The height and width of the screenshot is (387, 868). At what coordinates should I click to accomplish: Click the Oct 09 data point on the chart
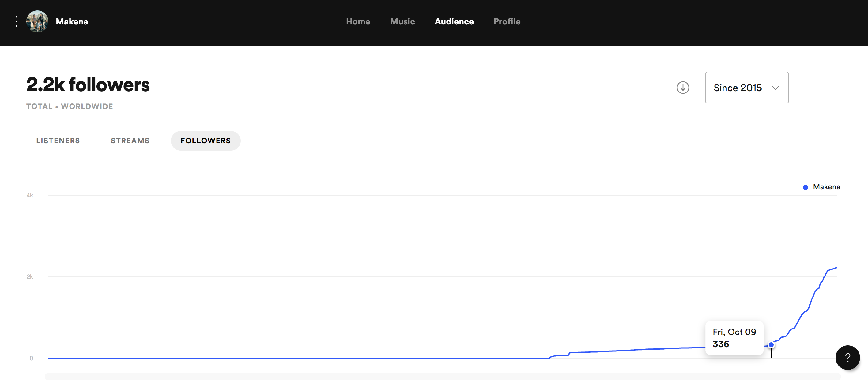pyautogui.click(x=771, y=344)
